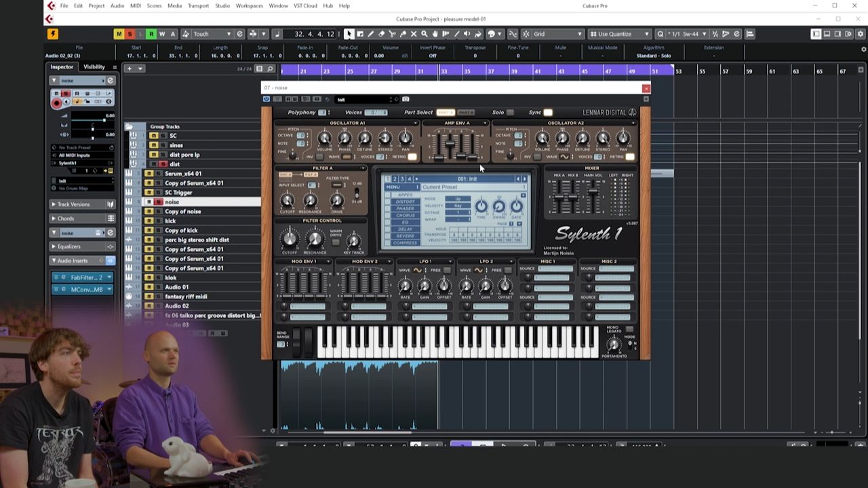Viewport: 868px width, 488px height.
Task: Open Amp Env A header dropdown
Action: tap(485, 123)
